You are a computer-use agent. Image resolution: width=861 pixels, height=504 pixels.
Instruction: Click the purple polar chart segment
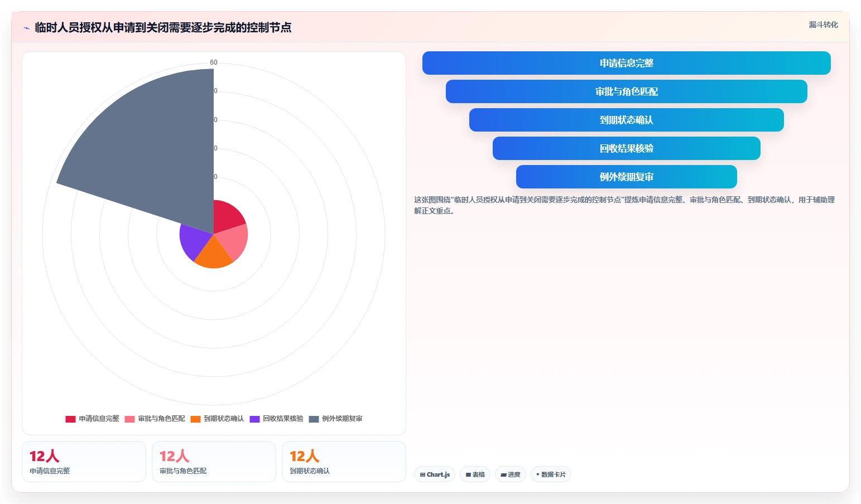pyautogui.click(x=193, y=240)
